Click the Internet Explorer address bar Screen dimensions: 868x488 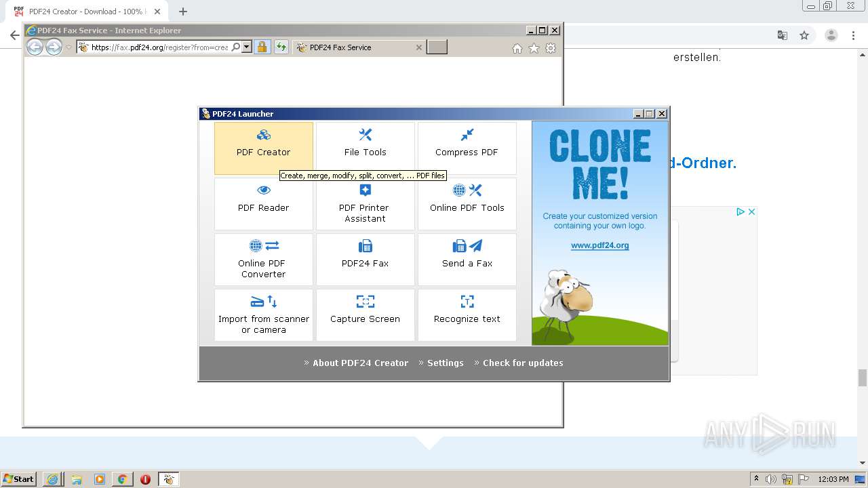coord(161,47)
